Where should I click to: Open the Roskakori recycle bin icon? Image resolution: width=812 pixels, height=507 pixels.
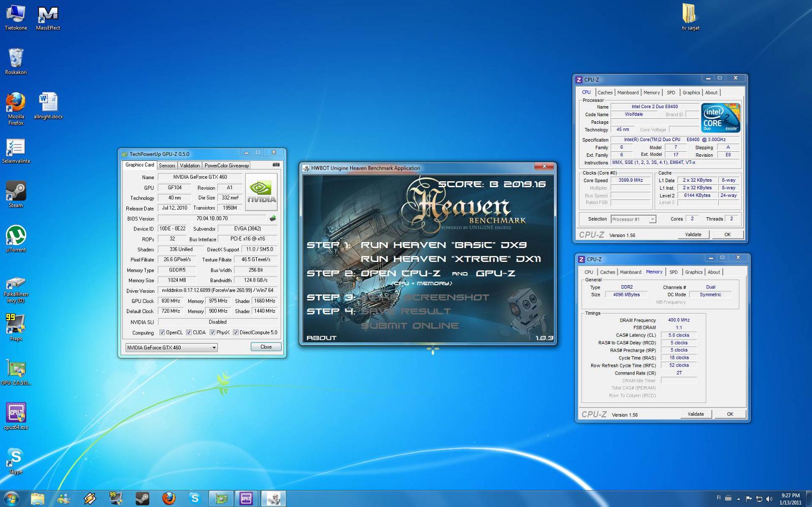[x=16, y=61]
